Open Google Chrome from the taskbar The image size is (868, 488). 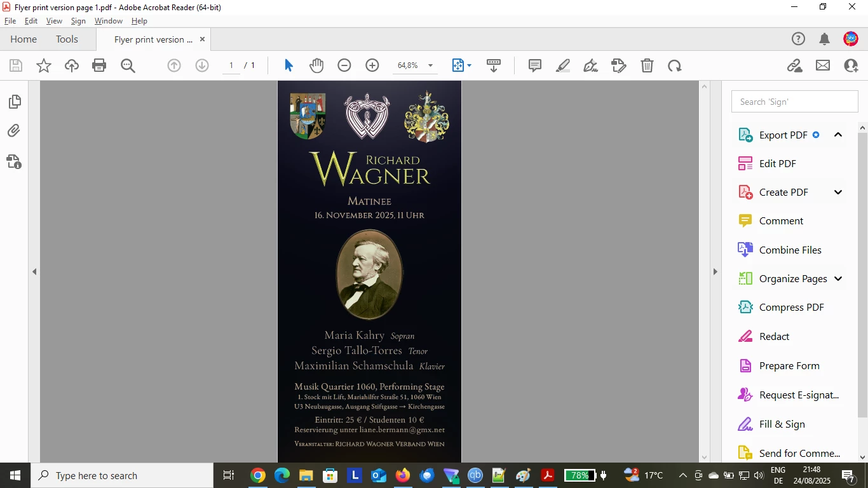257,475
